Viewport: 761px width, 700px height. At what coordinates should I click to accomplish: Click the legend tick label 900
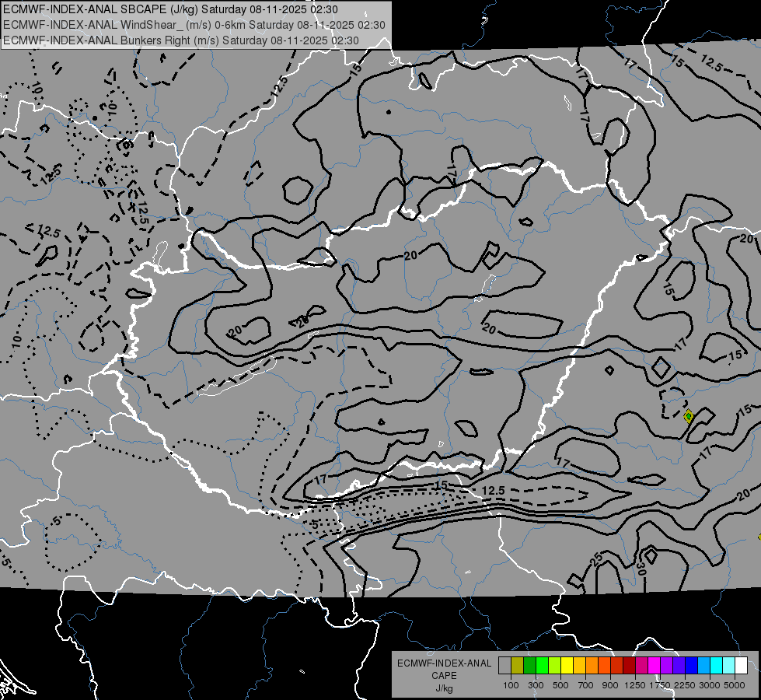[x=610, y=685]
